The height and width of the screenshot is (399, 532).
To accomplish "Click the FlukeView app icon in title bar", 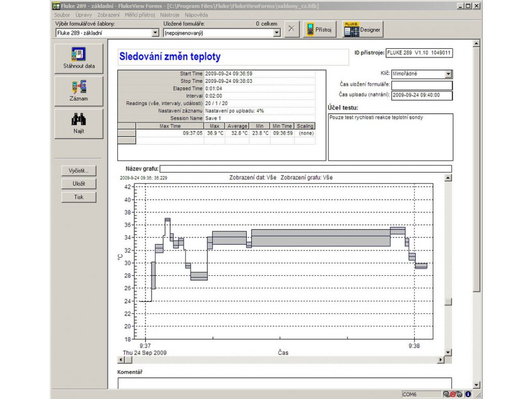I will tap(56, 6).
